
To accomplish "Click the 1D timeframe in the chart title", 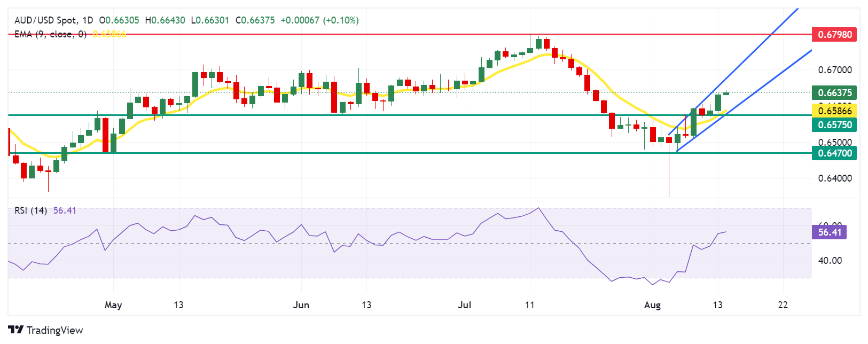I will (88, 20).
